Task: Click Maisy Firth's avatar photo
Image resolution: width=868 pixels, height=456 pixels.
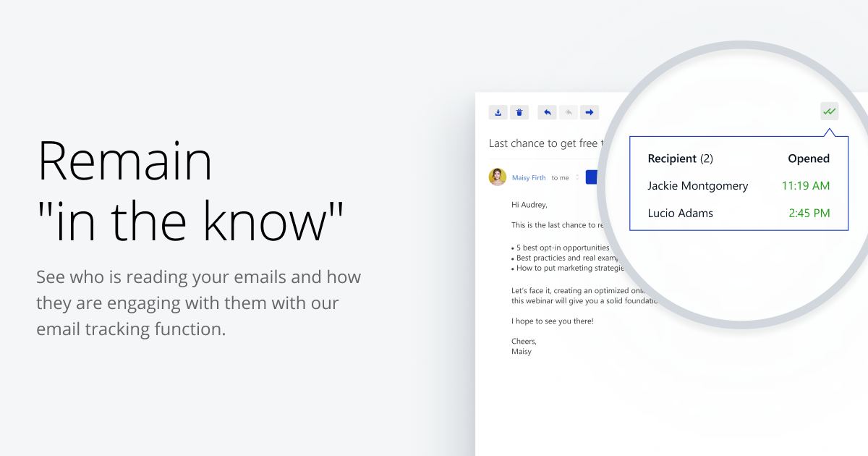Action: coord(498,177)
